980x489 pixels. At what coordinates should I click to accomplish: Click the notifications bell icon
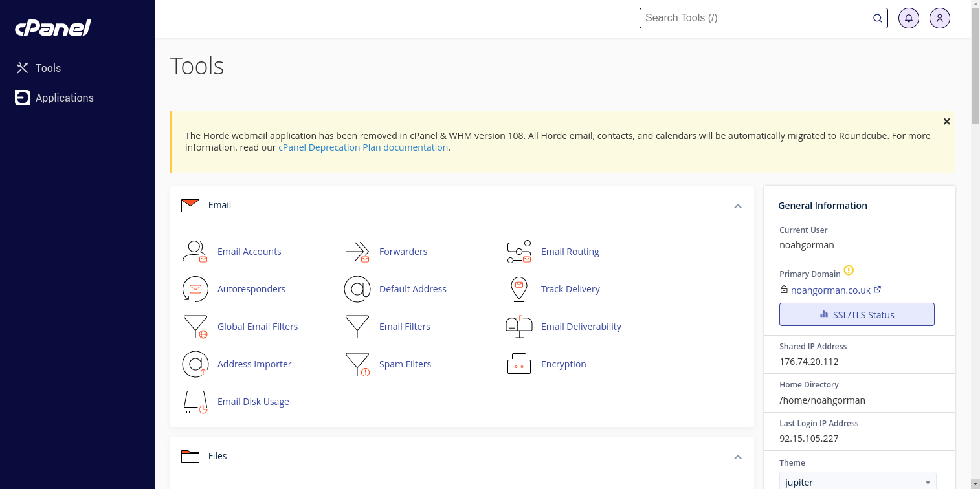[x=909, y=18]
